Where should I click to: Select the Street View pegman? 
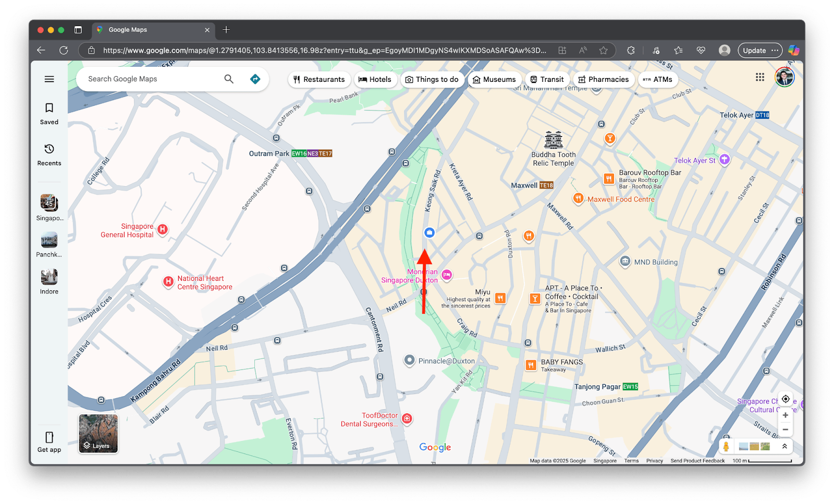(726, 447)
